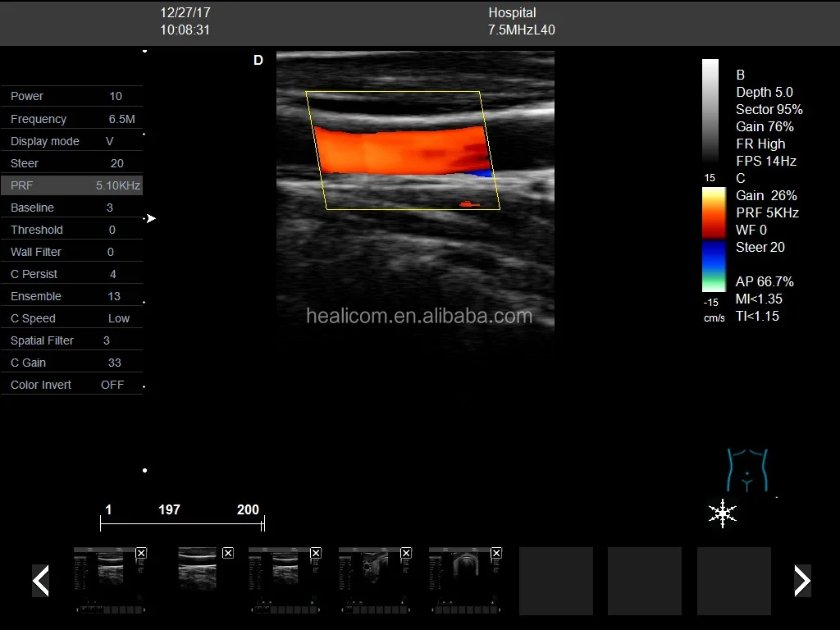Select the C Gain 33 row
This screenshot has height=630, width=840.
coord(71,363)
